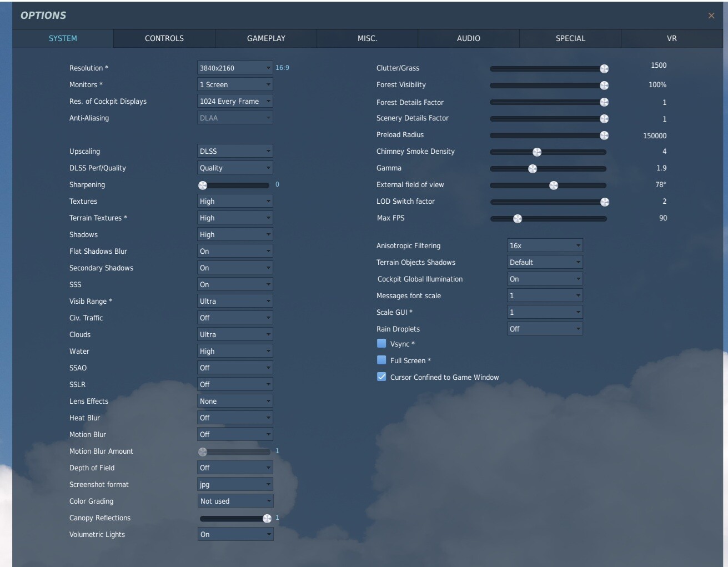Viewport: 728px width, 567px height.
Task: Click the Max FPS slider handle
Action: point(518,218)
